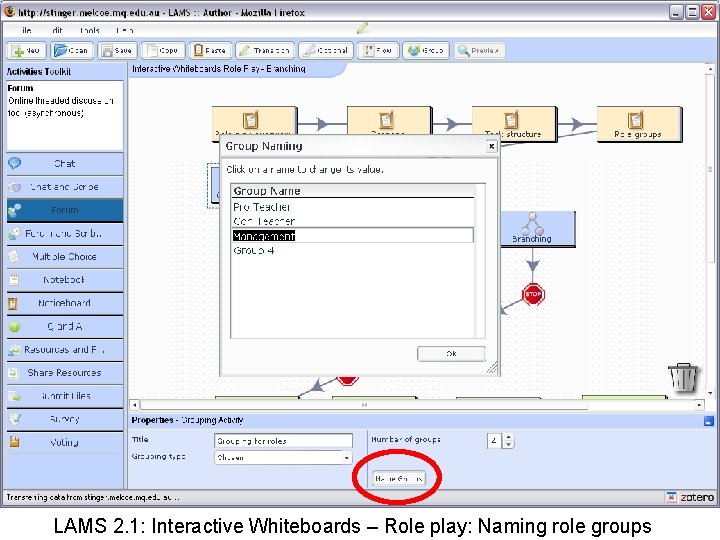Click the Group toolbar button
Viewport: 720px width, 540px height.
[x=426, y=51]
